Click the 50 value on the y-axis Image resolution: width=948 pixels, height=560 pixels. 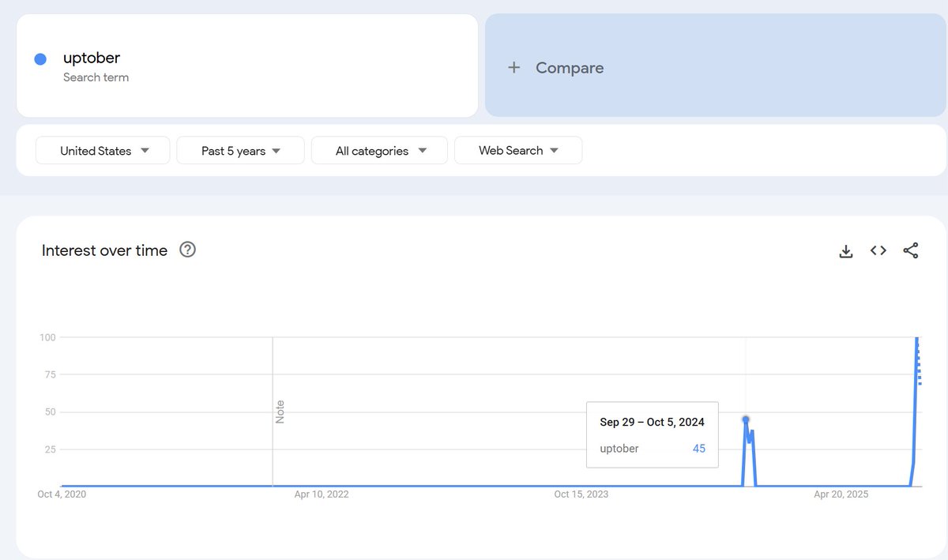pos(50,412)
